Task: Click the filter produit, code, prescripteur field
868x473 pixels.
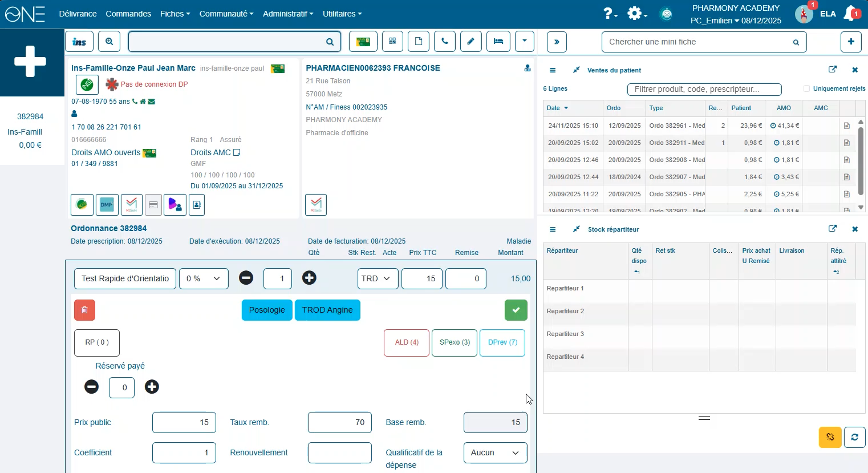Action: [704, 89]
